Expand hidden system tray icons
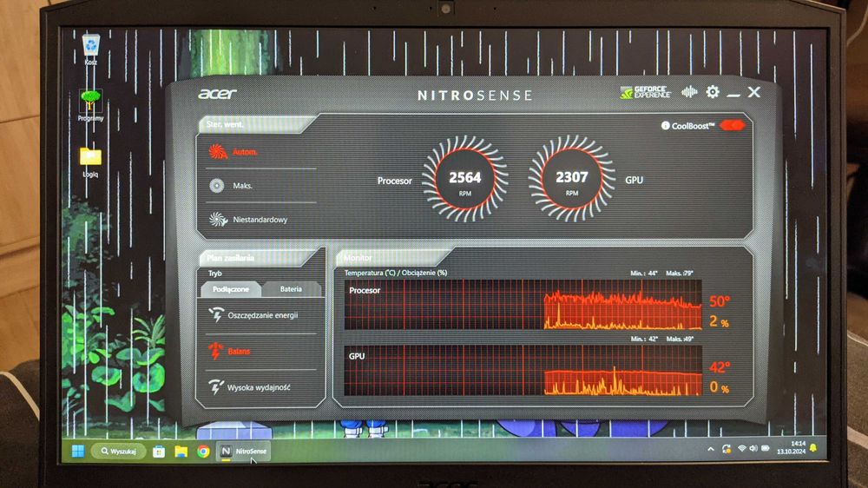Image resolution: width=868 pixels, height=488 pixels. [711, 449]
